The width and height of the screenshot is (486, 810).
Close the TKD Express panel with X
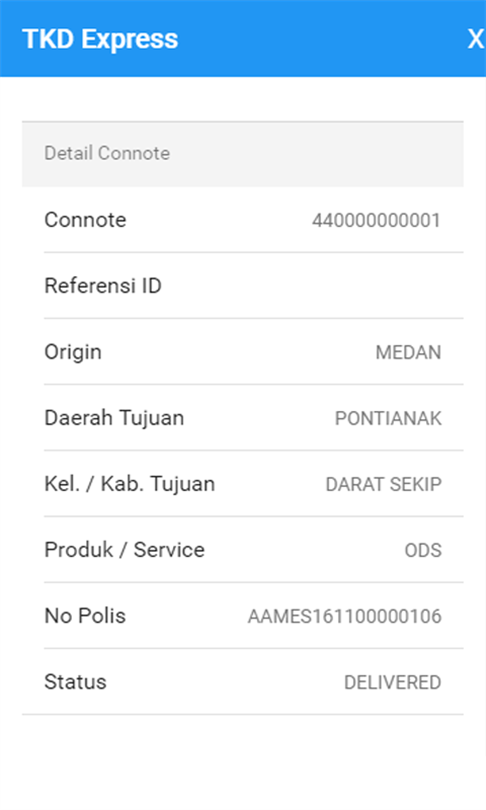476,39
